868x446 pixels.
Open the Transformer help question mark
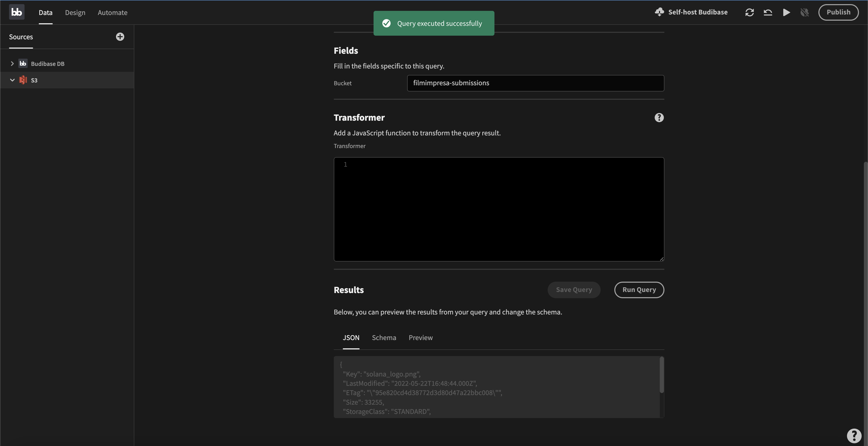tap(659, 118)
